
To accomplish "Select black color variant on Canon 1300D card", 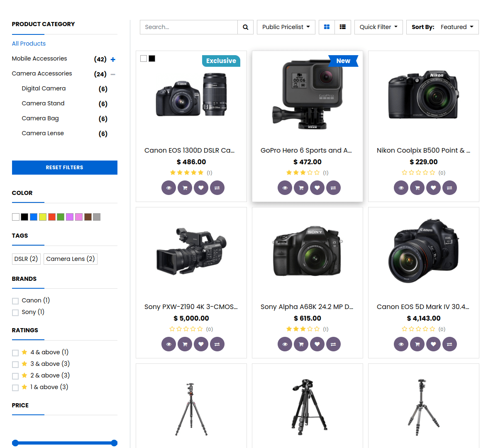I will tap(152, 58).
